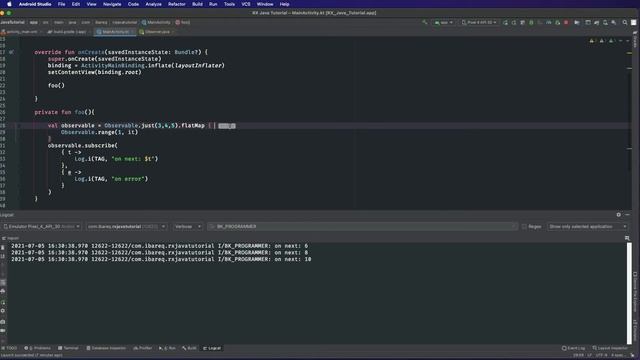Click the clear logcat trash icon
The image size is (640, 360).
coord(3,247)
